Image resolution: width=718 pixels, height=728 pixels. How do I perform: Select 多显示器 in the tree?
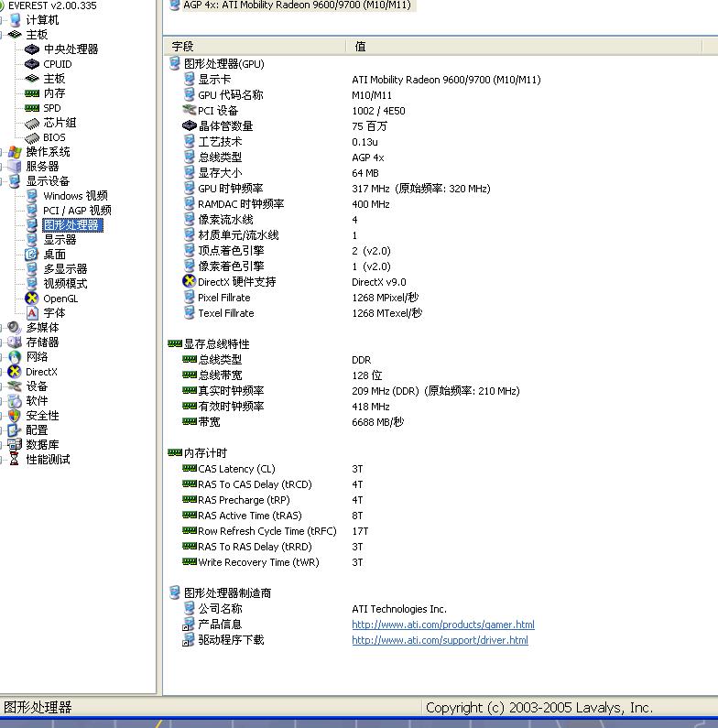(65, 269)
